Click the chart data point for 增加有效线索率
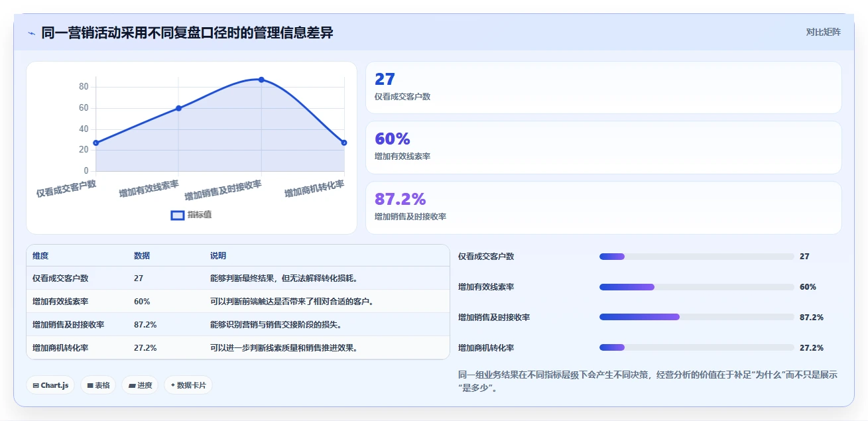The height and width of the screenshot is (421, 868). pos(178,108)
